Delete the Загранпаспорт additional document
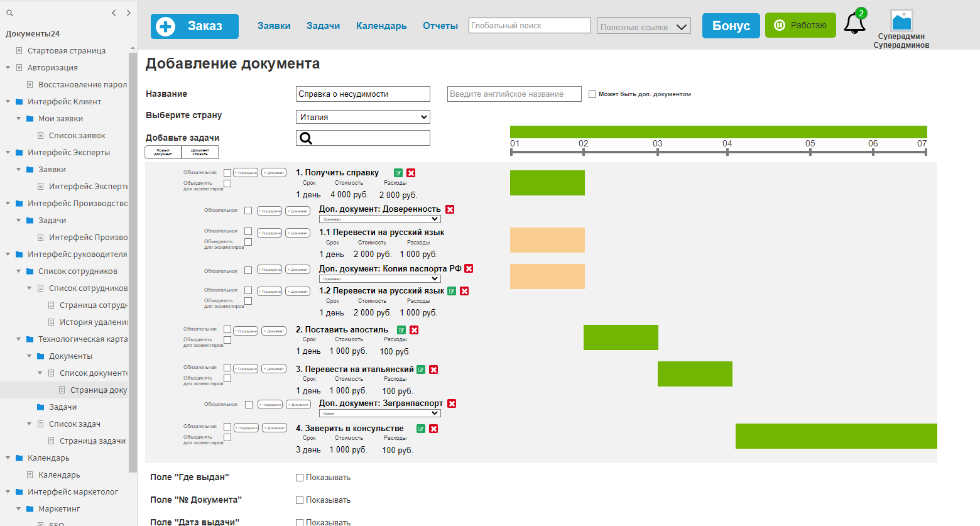Screen dimensions: 980x526 (452, 403)
